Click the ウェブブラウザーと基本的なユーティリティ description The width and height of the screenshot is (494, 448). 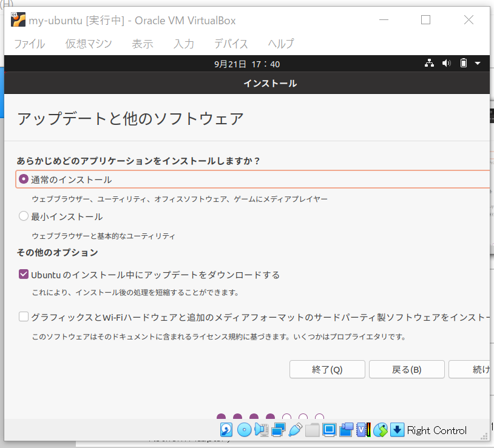pyautogui.click(x=103, y=236)
